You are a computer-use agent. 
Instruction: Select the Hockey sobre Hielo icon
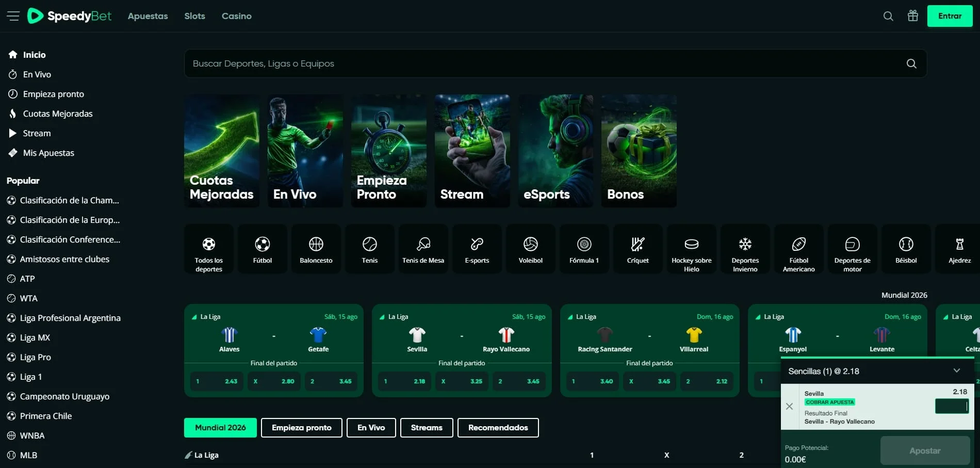[692, 249]
